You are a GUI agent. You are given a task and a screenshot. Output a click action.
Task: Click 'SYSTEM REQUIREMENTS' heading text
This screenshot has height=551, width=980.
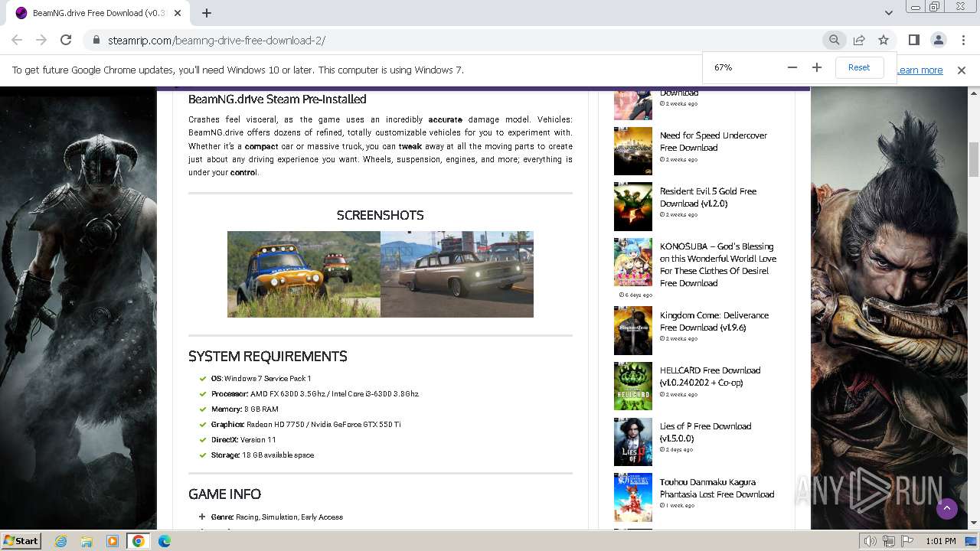pos(268,357)
